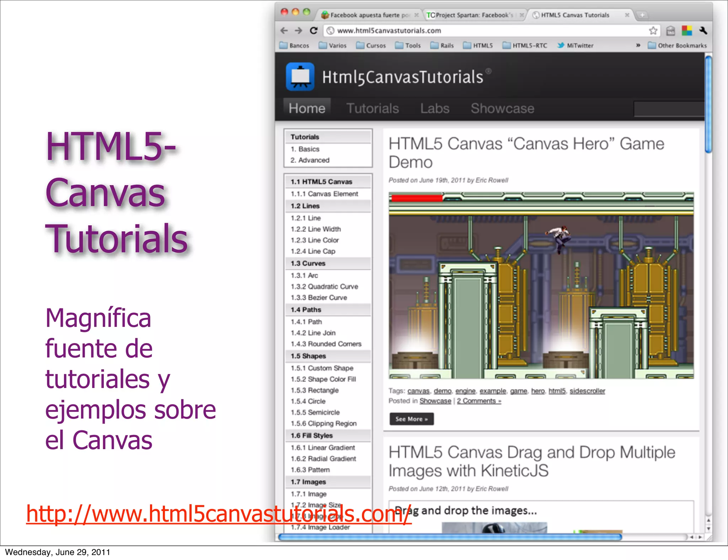Open the Tutorials navigation item
The height and width of the screenshot is (560, 728).
coord(373,108)
